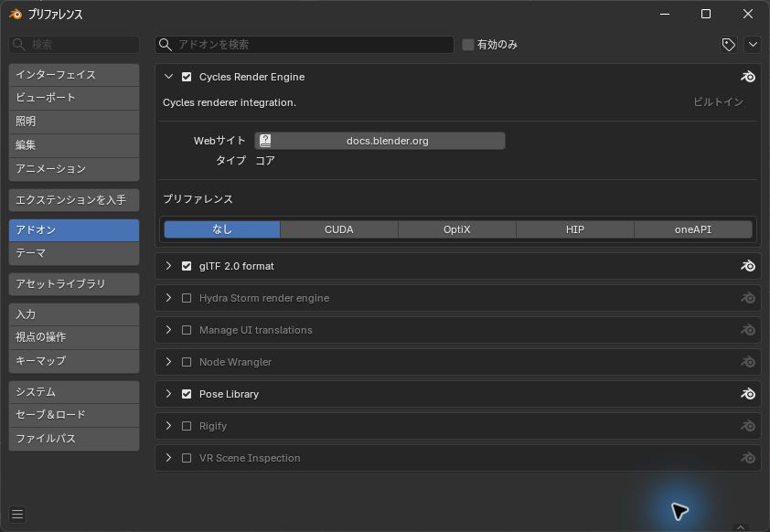The width and height of the screenshot is (770, 532).
Task: Click the Blender logo in title bar
Action: [16, 14]
